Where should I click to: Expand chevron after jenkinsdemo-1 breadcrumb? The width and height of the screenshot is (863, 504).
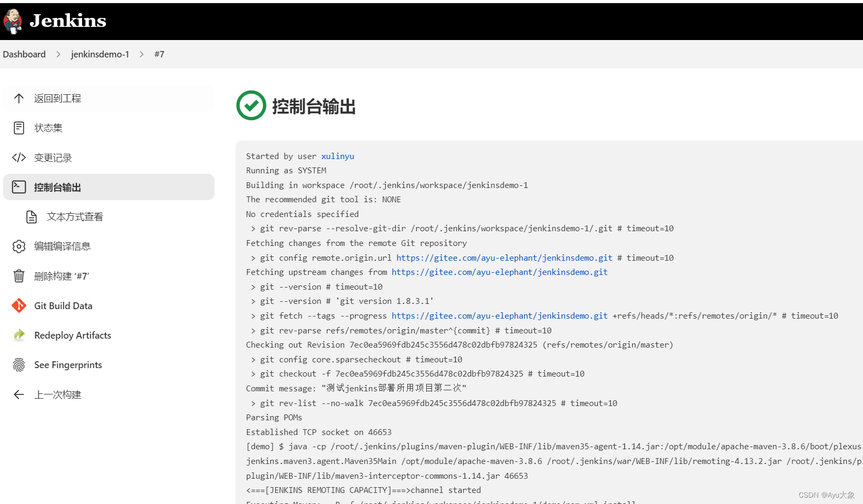point(142,54)
